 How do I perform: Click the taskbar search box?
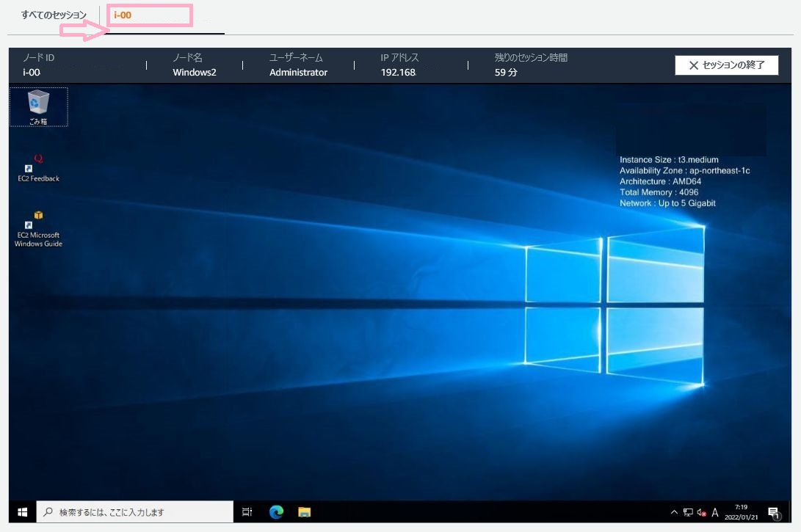pos(135,512)
